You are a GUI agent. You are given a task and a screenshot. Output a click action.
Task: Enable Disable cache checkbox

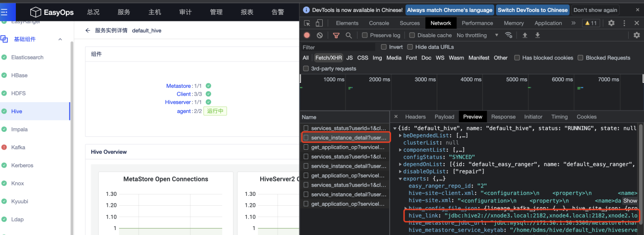(x=412, y=35)
